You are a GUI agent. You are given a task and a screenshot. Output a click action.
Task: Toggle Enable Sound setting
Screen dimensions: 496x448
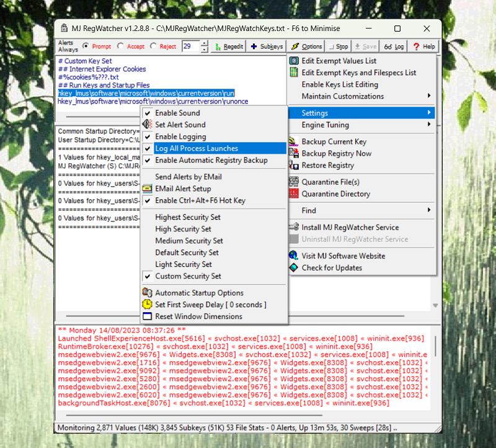(x=214, y=113)
